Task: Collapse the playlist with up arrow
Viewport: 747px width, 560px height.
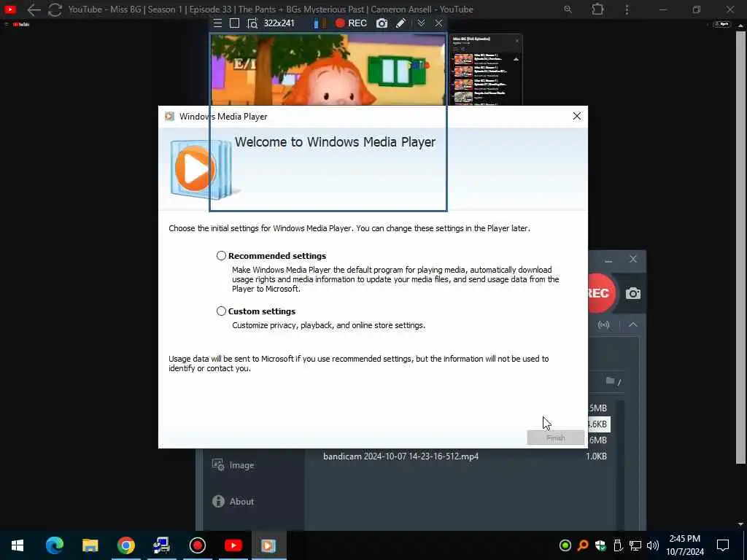Action: click(x=516, y=60)
